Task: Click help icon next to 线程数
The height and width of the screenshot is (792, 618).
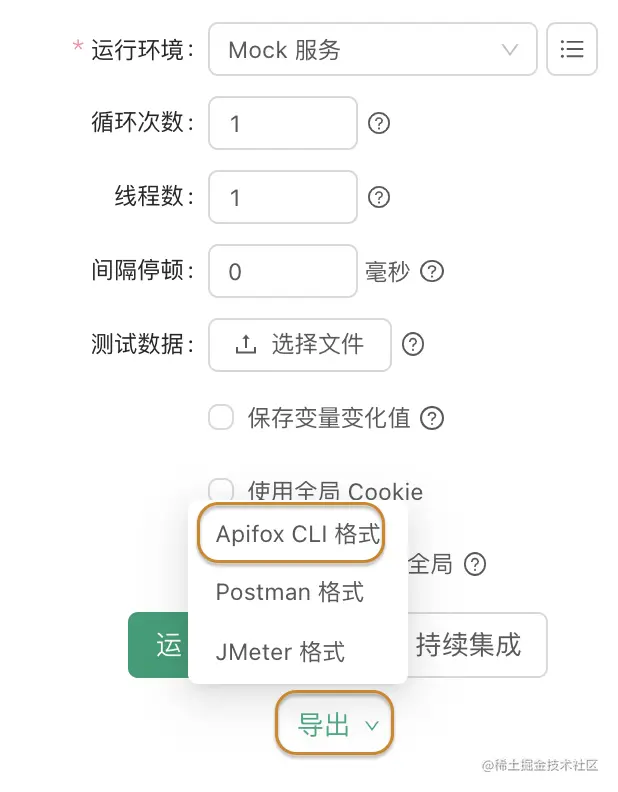Action: [x=379, y=197]
